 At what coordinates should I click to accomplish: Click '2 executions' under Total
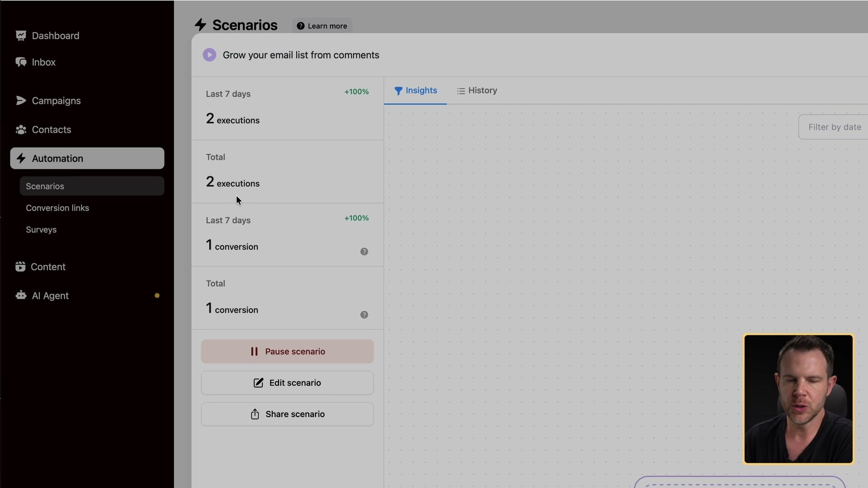pyautogui.click(x=233, y=182)
